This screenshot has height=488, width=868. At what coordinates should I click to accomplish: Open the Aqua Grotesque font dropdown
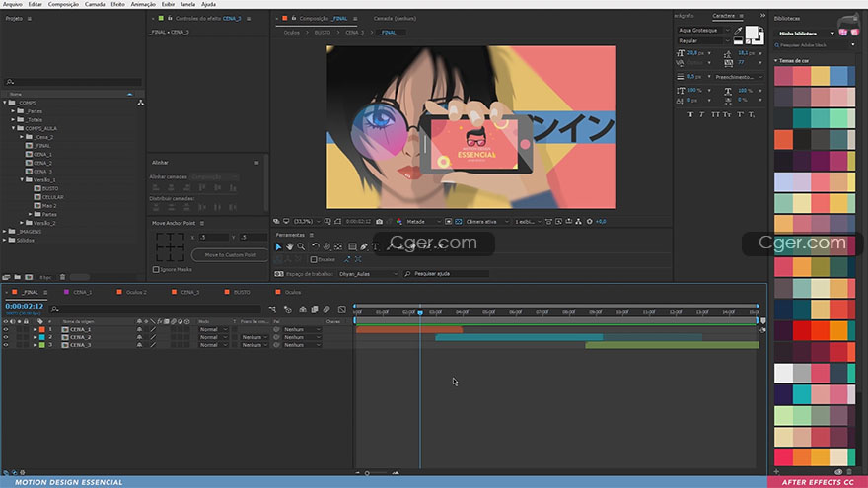point(703,31)
